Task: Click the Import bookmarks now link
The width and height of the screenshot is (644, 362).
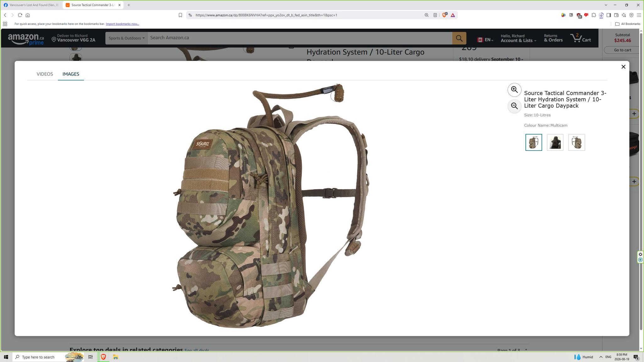Action: click(122, 24)
